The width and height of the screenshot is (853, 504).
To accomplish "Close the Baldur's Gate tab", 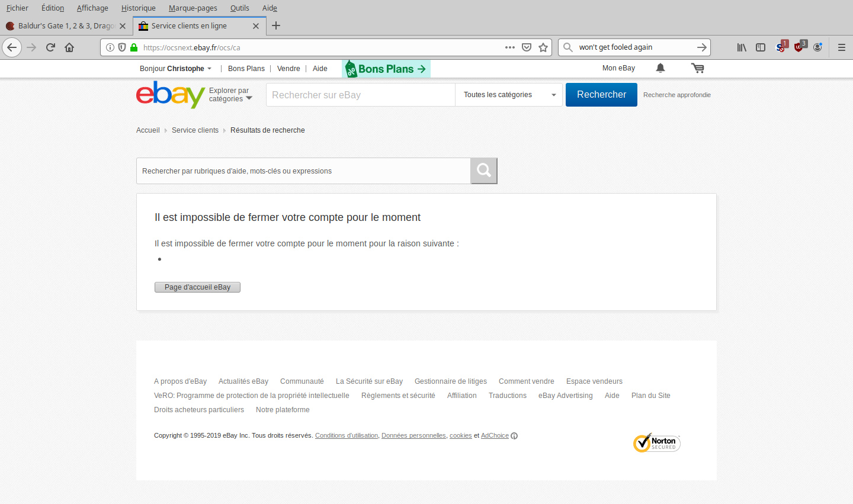I will 123,26.
